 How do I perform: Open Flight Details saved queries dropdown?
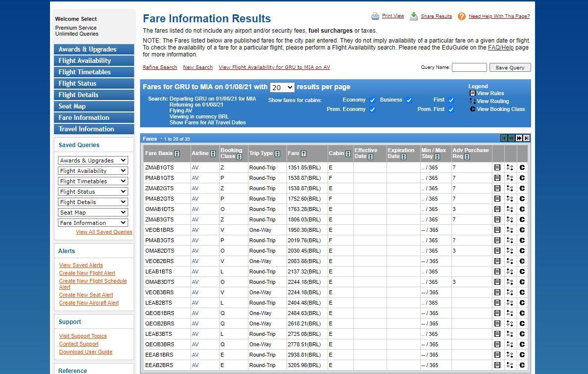[93, 202]
